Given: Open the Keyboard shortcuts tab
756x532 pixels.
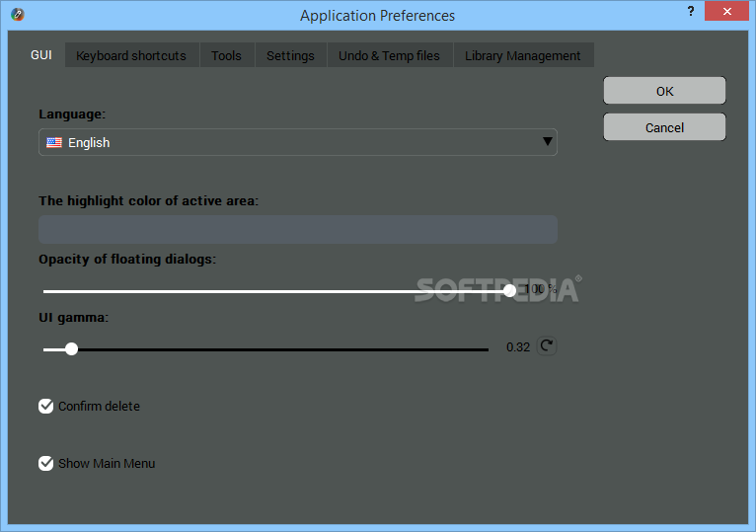Looking at the screenshot, I should coord(131,55).
